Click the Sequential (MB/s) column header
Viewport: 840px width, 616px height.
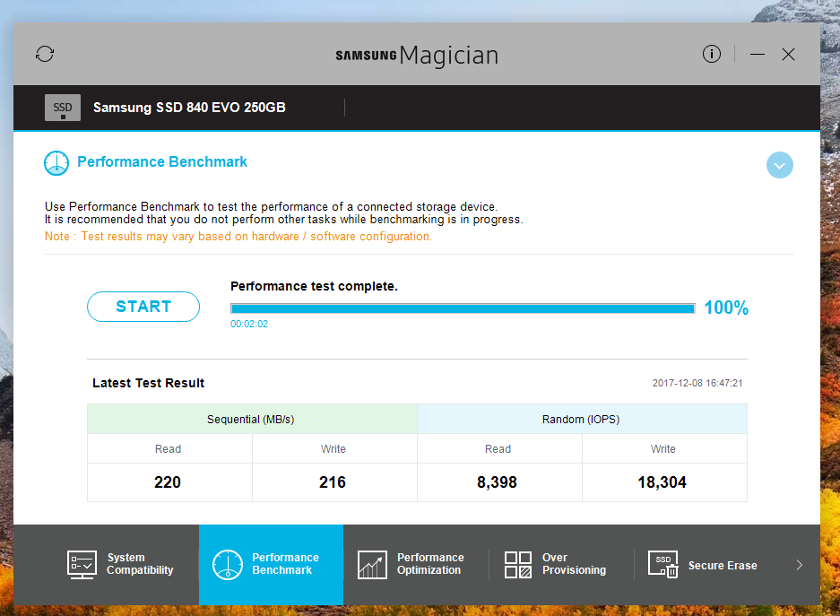tap(252, 419)
